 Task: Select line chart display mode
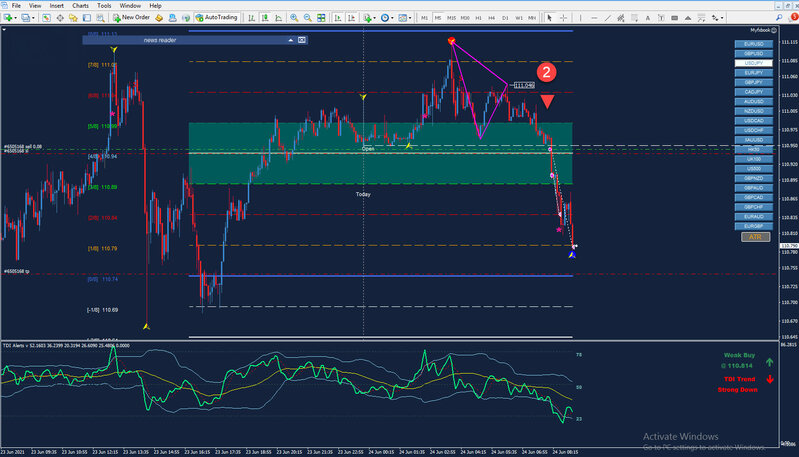click(279, 18)
